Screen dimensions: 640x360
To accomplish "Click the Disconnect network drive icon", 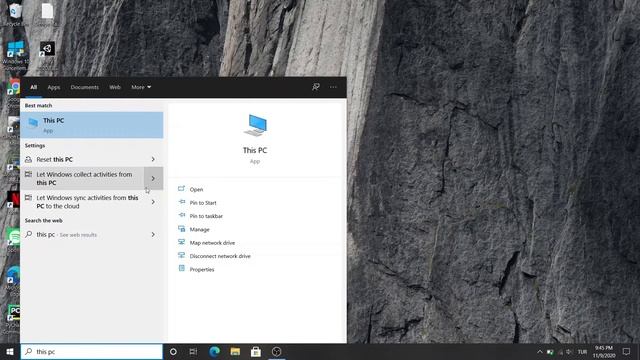I will coord(182,256).
